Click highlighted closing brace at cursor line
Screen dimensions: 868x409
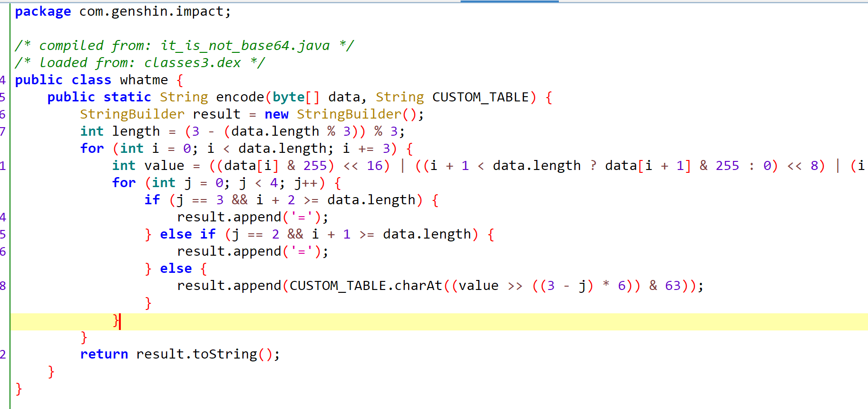pos(116,320)
